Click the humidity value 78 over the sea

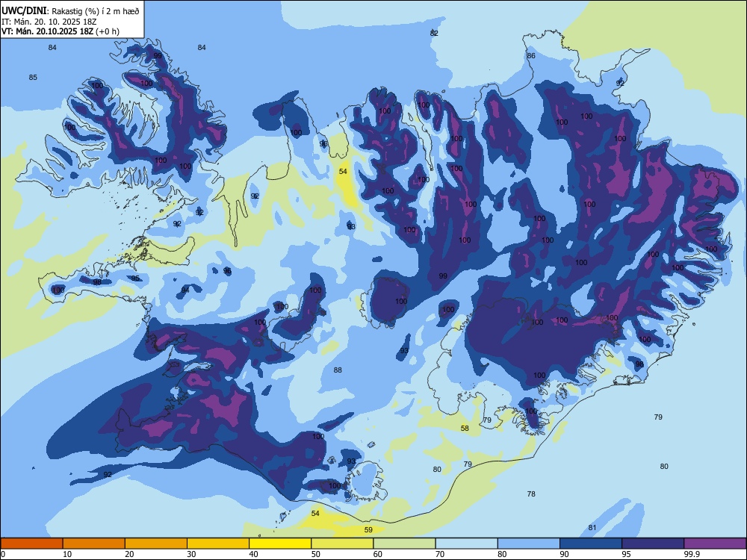[531, 494]
